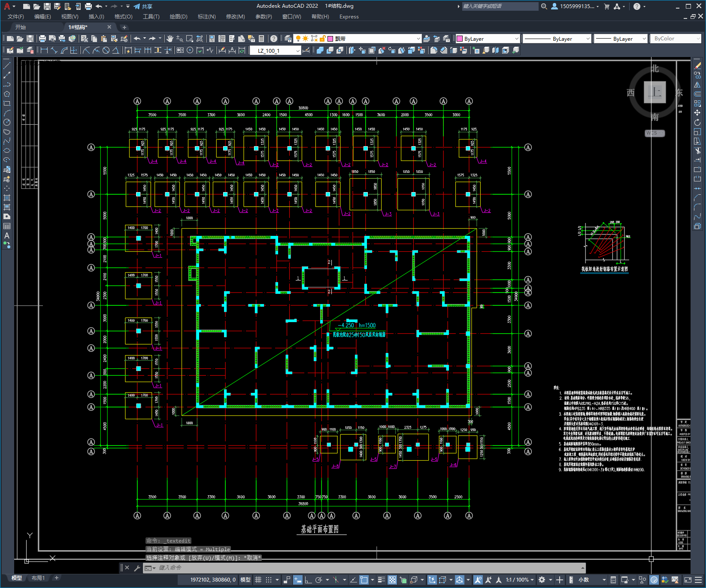Select the Move tool in modify toolbar
706x588 pixels.
coord(697,113)
